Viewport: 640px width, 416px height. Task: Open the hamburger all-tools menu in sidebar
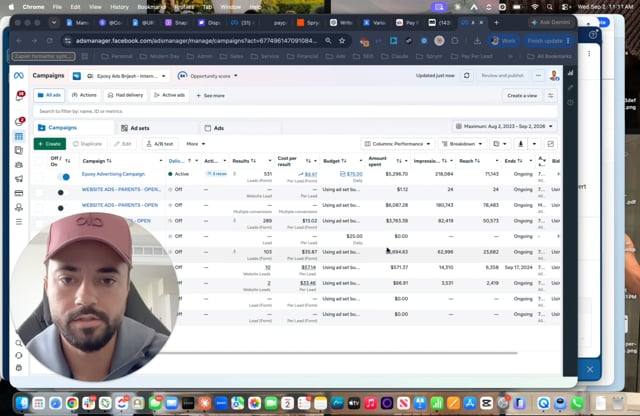click(x=19, y=222)
